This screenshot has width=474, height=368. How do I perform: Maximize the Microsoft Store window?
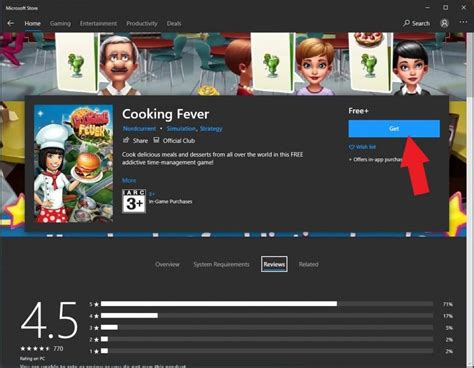446,7
